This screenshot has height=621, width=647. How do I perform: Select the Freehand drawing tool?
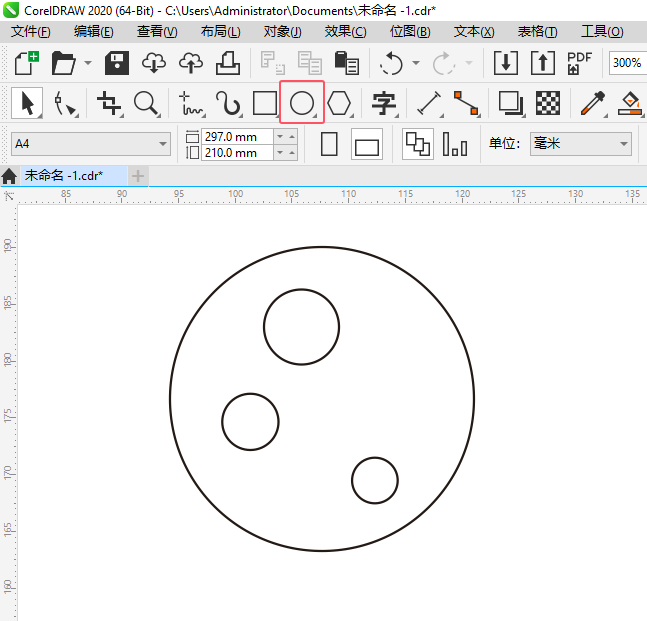190,103
